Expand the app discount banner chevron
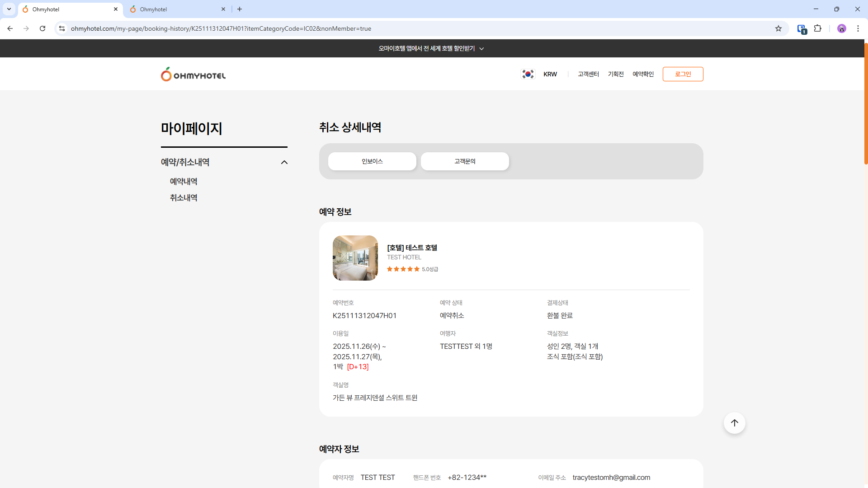868x488 pixels. click(x=481, y=49)
